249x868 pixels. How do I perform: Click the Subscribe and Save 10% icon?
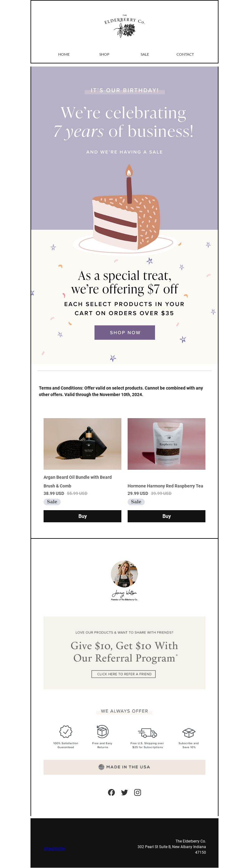coord(189,732)
